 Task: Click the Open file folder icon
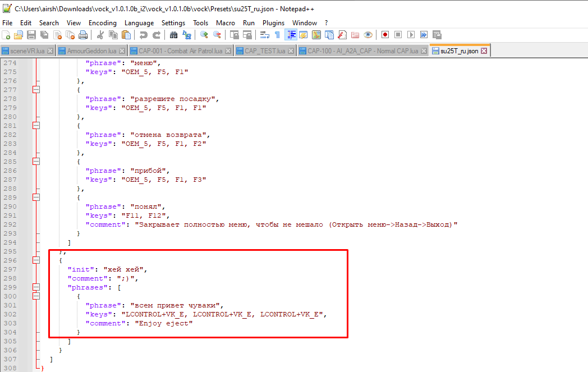pos(19,35)
